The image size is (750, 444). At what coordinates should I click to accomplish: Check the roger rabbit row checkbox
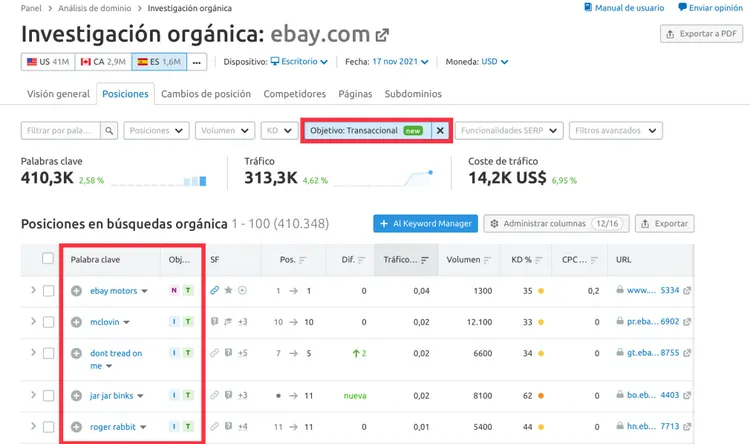pos(48,427)
